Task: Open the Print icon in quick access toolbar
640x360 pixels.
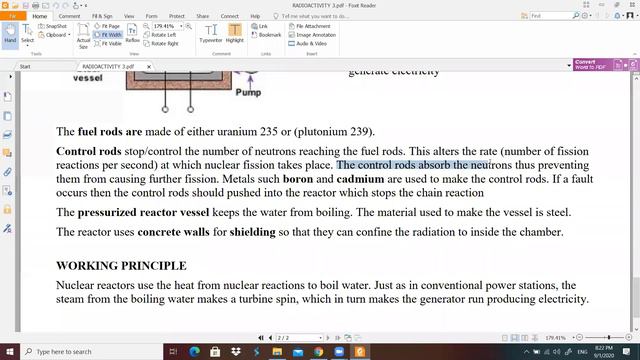Action: click(x=36, y=5)
